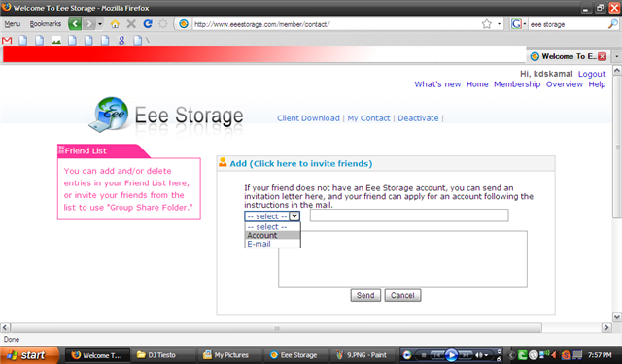This screenshot has width=622, height=364.
Task: Click 'Add (Click here to invite friends)'
Action: [x=301, y=164]
